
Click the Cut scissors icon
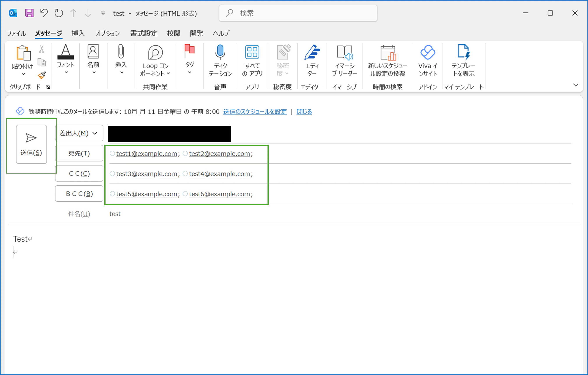[x=42, y=49]
